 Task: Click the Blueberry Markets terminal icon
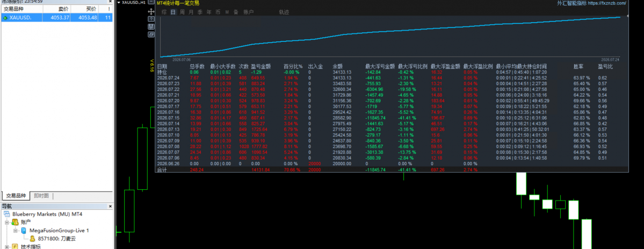[6, 214]
